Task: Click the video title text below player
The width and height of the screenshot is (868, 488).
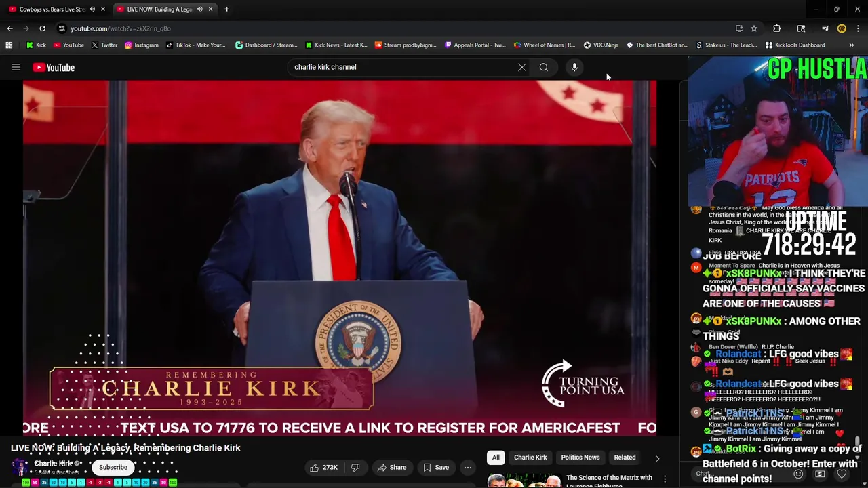Action: 125,448
